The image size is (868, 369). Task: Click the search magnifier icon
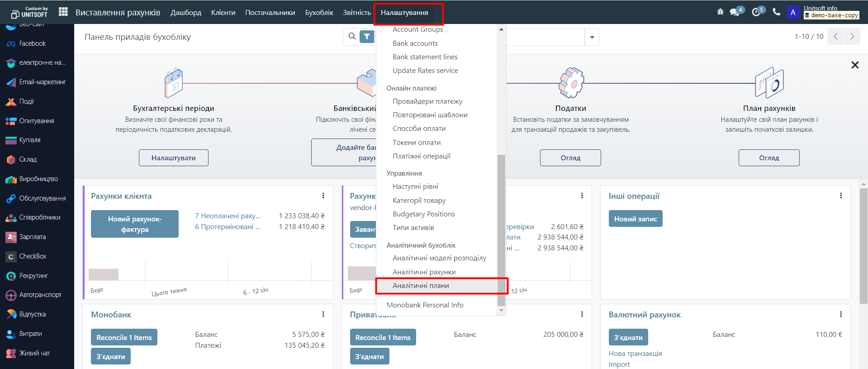coord(352,37)
